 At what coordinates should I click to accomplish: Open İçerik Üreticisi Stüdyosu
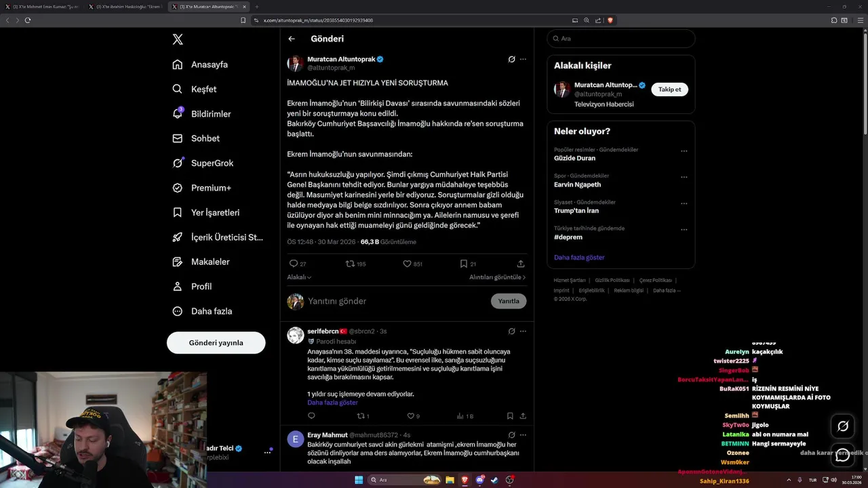coord(217,237)
